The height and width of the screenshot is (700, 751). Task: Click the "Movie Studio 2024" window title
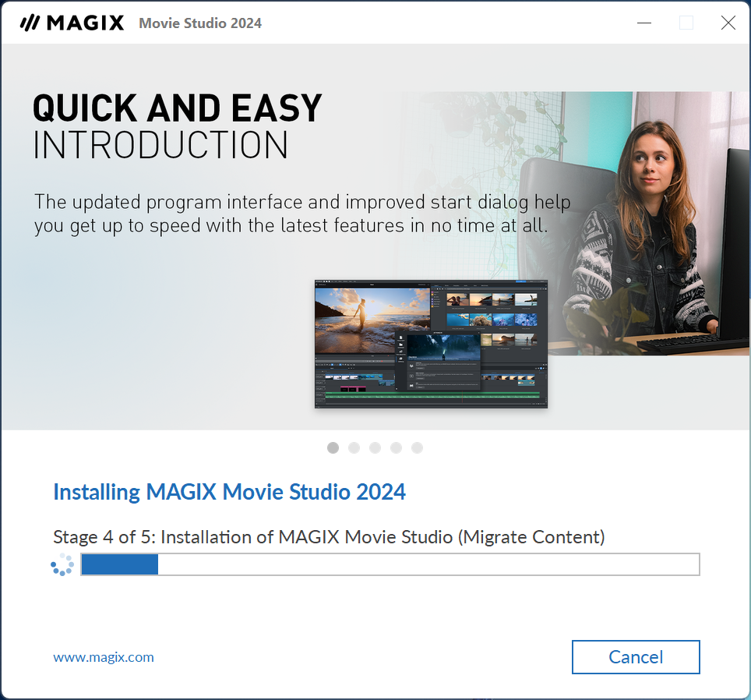click(x=200, y=23)
